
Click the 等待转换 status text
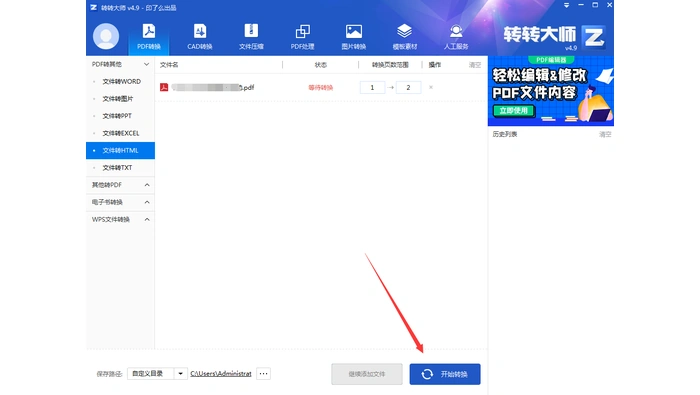click(x=321, y=87)
